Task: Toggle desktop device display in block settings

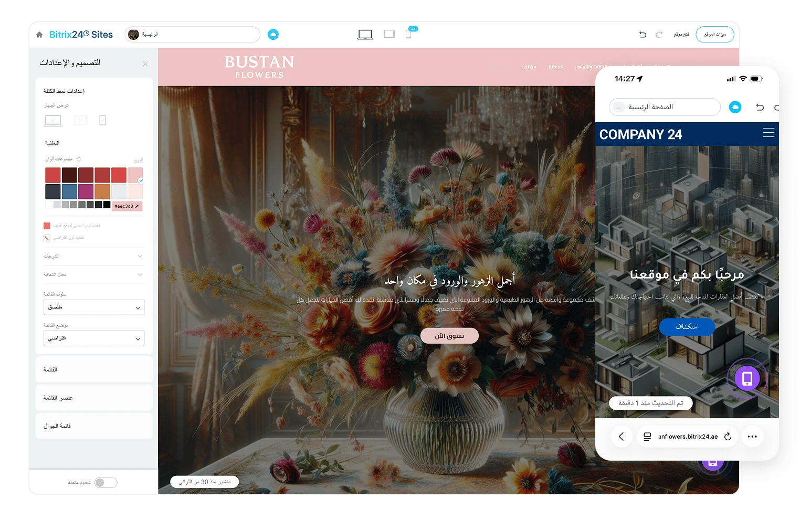Action: coord(53,121)
